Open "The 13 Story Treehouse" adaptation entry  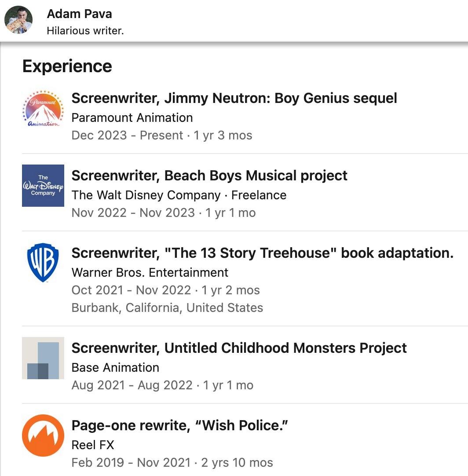[262, 253]
